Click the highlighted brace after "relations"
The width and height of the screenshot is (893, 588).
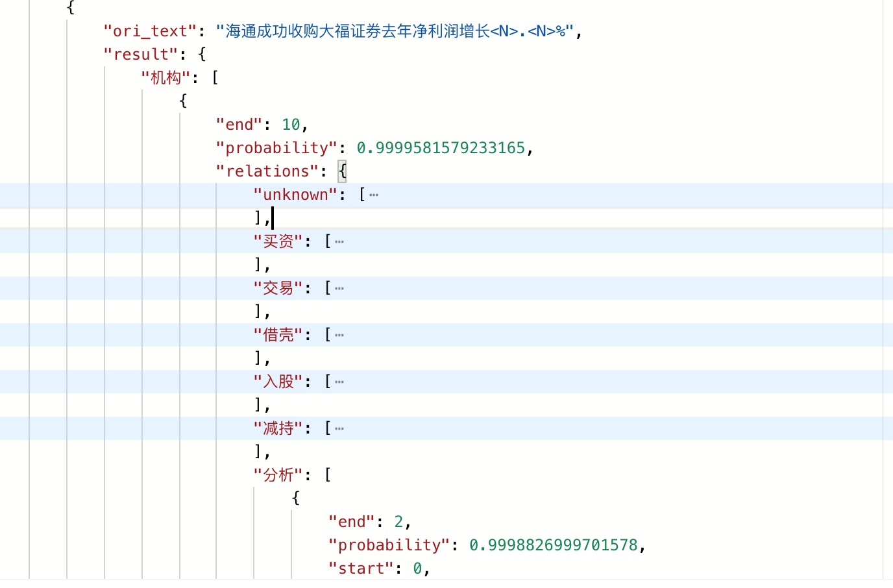point(342,171)
